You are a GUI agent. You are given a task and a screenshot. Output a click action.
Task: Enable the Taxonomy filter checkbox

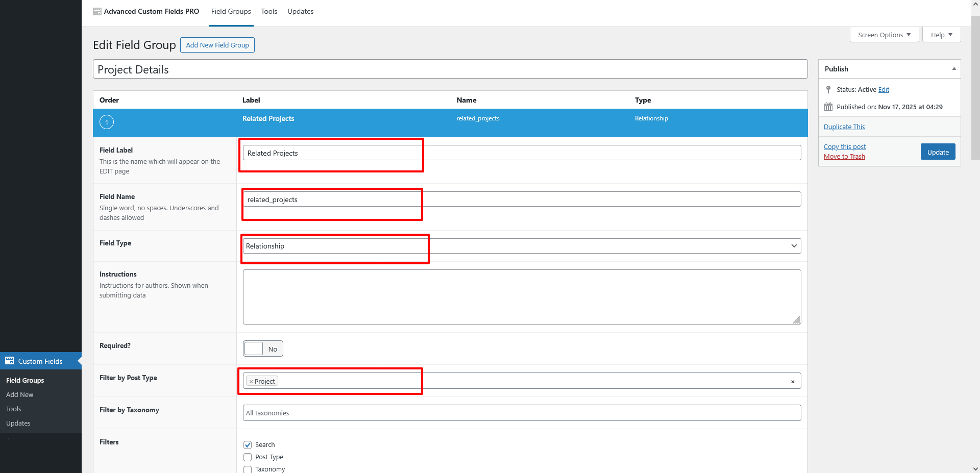click(x=248, y=469)
